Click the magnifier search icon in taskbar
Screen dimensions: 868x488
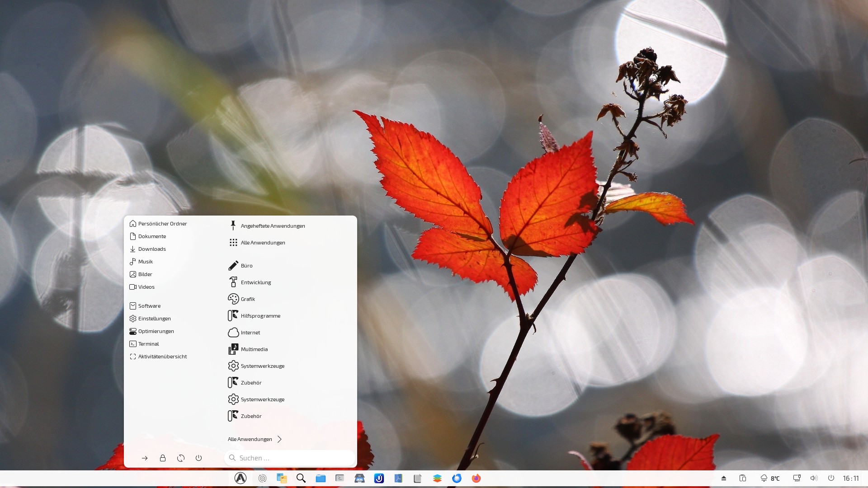click(301, 478)
